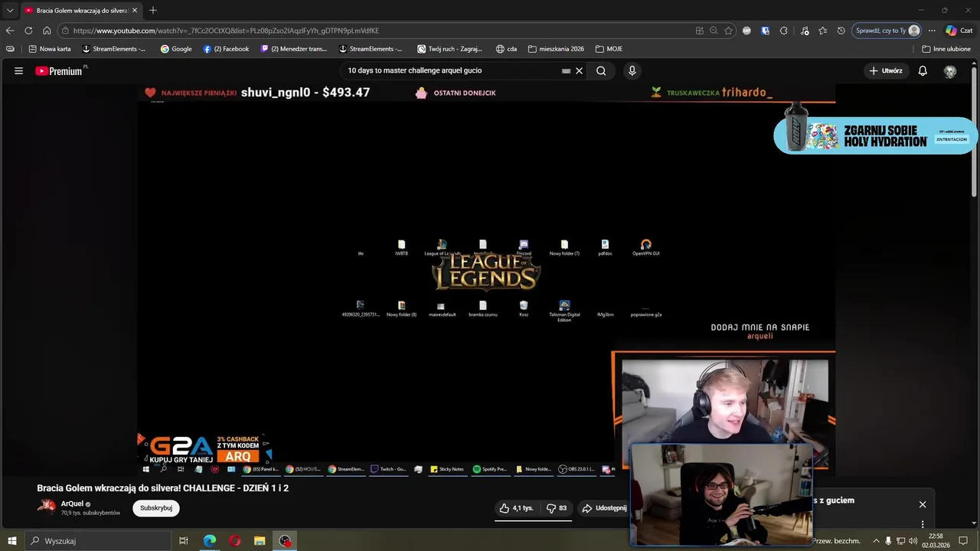Open the ArQuel channel avatar
This screenshot has width=980, height=551.
47,507
